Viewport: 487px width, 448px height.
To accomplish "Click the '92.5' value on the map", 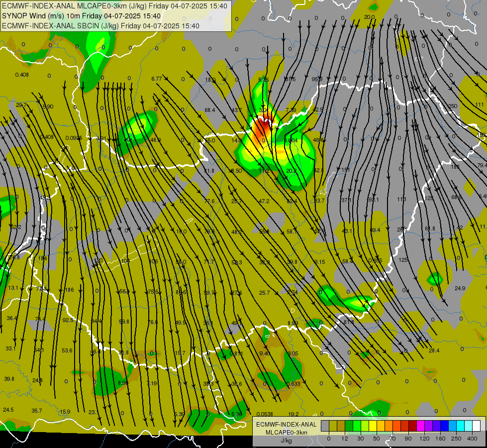I will pos(68,320).
